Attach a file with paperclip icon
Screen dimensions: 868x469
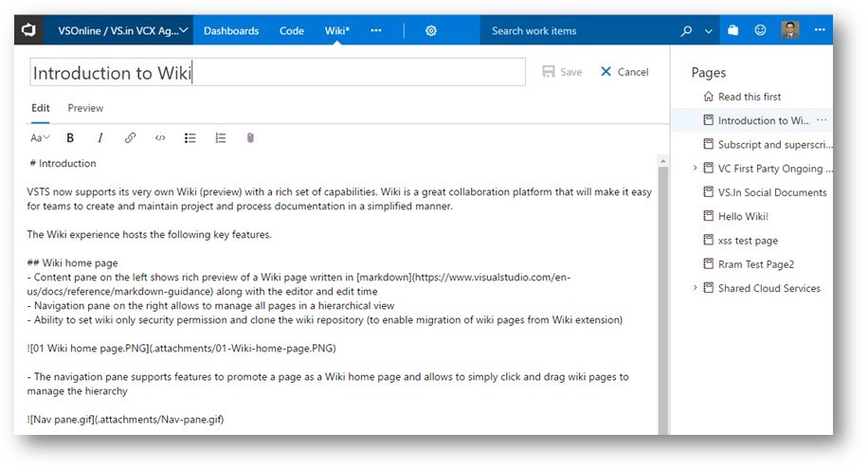pos(250,138)
